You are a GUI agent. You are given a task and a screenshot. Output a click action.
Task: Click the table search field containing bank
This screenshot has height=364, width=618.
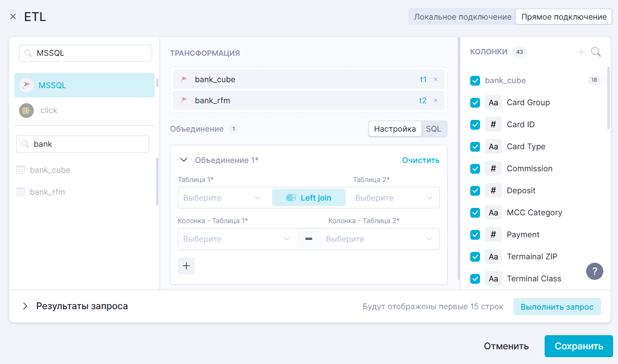pos(88,144)
